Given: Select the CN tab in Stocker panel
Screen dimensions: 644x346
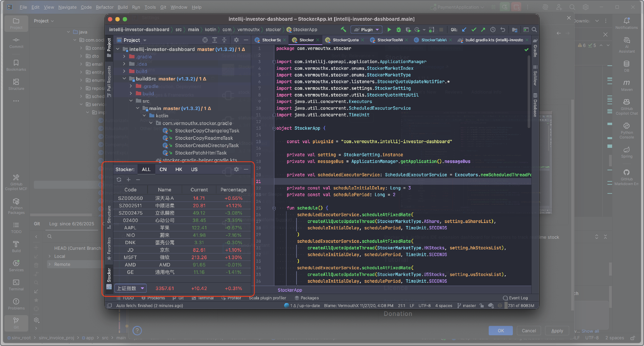Looking at the screenshot, I should pyautogui.click(x=163, y=169).
